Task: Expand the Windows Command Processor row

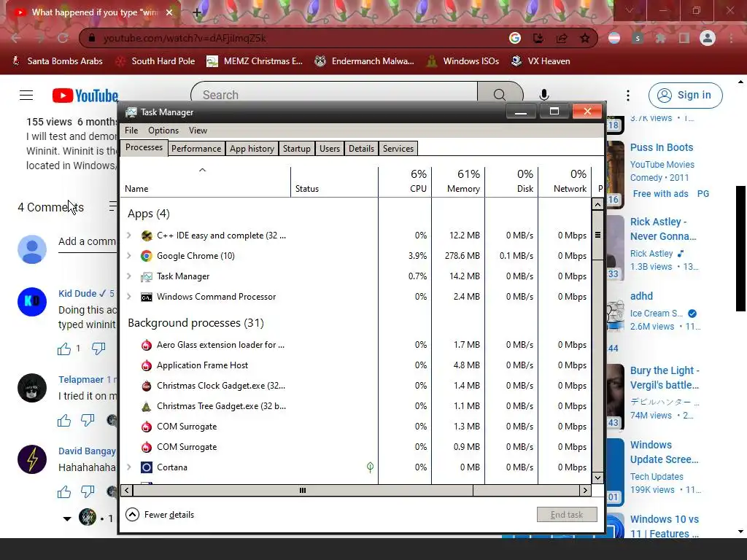Action: coord(128,297)
